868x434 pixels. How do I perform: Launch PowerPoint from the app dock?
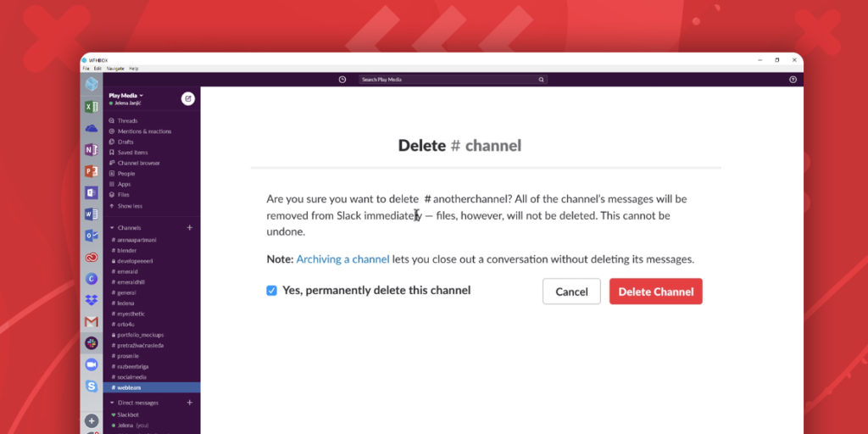[x=92, y=171]
